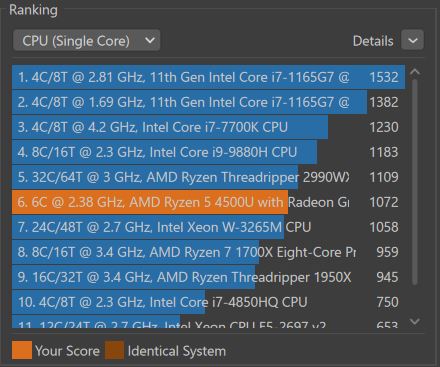Click the orange Your Score swatch
Viewport: 440px width, 367px height.
click(22, 350)
